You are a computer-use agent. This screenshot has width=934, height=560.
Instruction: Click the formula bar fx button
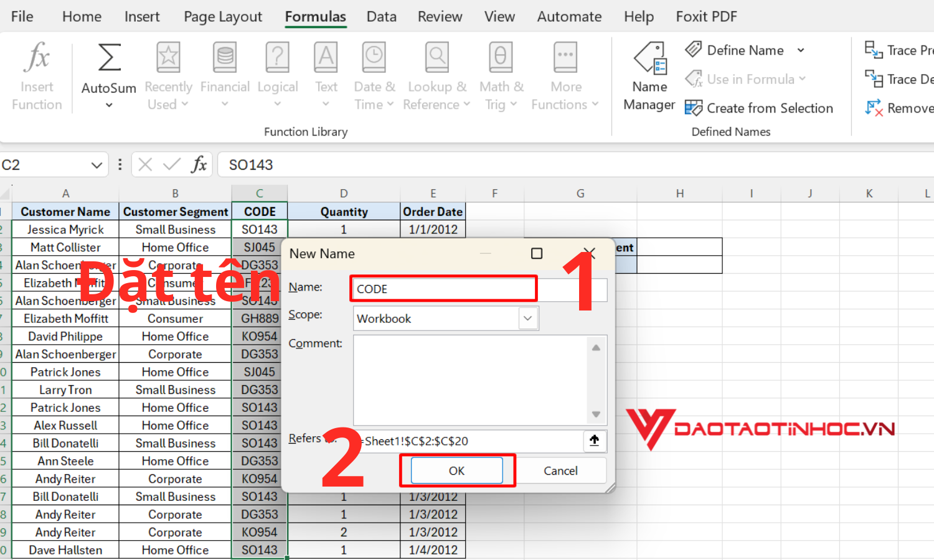(x=199, y=165)
